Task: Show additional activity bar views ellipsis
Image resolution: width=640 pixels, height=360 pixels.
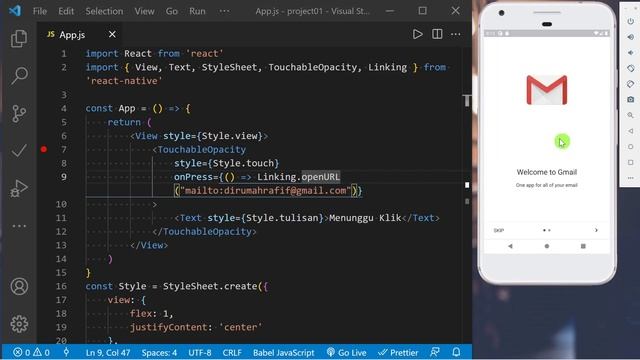Action: click(19, 226)
